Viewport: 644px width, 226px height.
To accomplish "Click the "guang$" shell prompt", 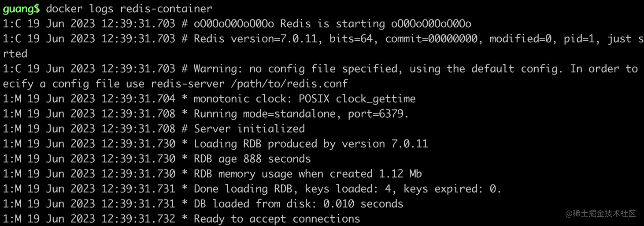I will pyautogui.click(x=21, y=8).
